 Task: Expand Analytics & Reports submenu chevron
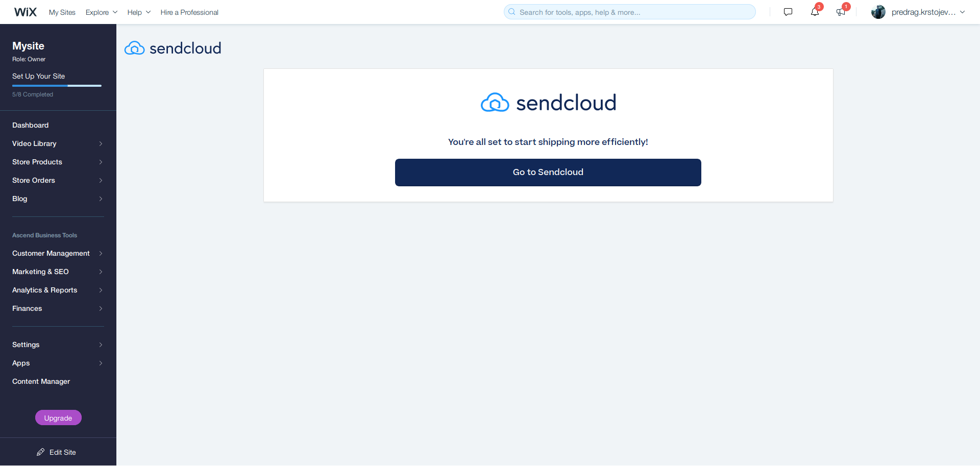point(101,290)
